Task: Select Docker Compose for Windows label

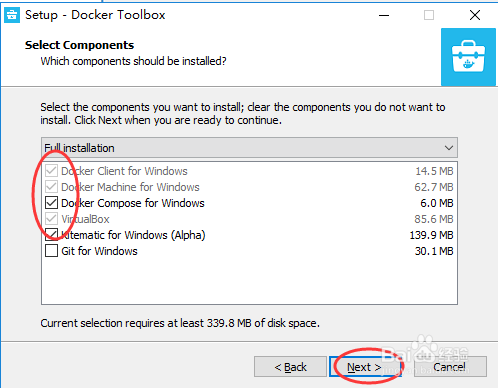Action: pos(133,203)
